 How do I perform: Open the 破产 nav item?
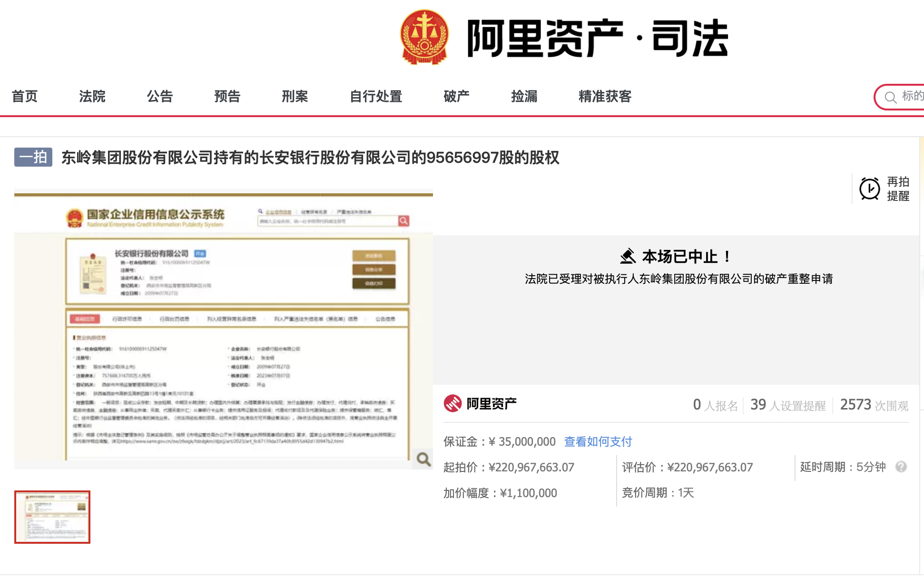click(x=457, y=96)
